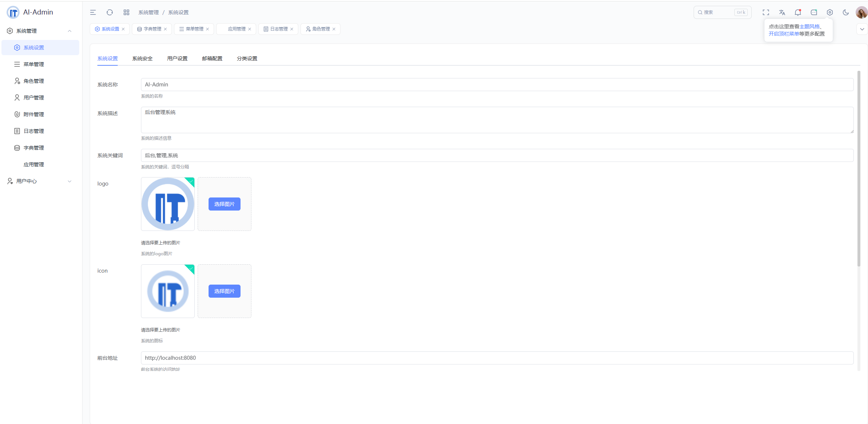Open the 邮箱配置 settings sub-tab

[x=212, y=58]
